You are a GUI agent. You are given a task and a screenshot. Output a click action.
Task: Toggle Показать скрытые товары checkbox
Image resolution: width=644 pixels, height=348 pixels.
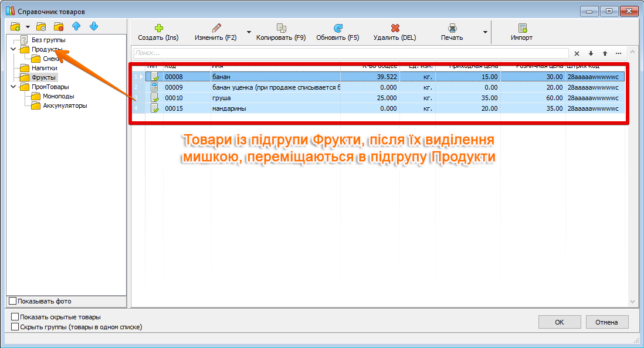[x=15, y=317]
